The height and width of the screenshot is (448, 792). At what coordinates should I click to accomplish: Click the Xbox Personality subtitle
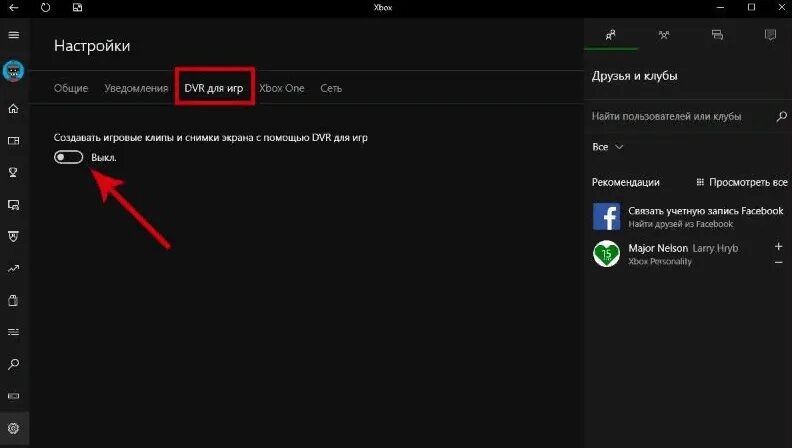pyautogui.click(x=660, y=261)
